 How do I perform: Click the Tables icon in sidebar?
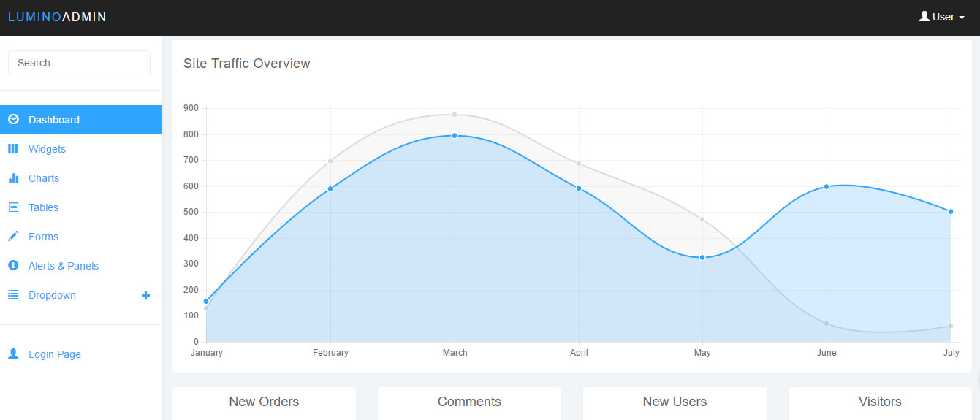click(x=13, y=207)
